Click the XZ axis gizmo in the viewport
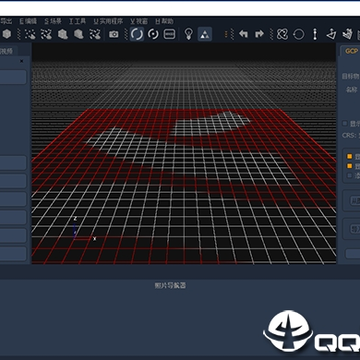 coord(84,229)
